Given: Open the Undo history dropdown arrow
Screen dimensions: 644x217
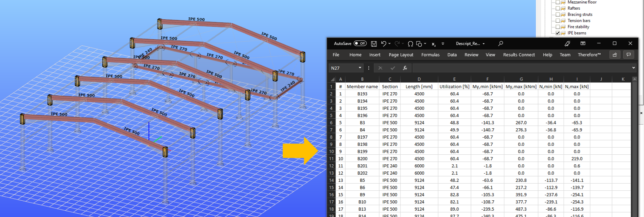Looking at the screenshot, I should 389,44.
